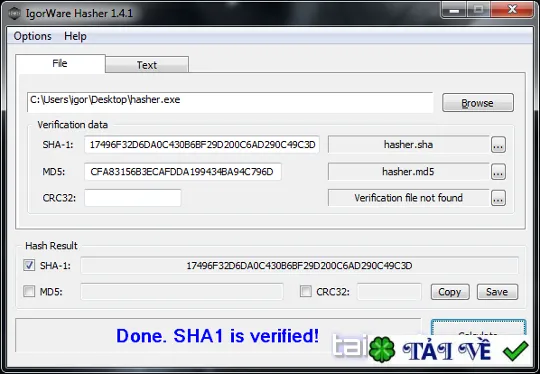Open the Help menu
This screenshot has width=540, height=374.
point(75,36)
